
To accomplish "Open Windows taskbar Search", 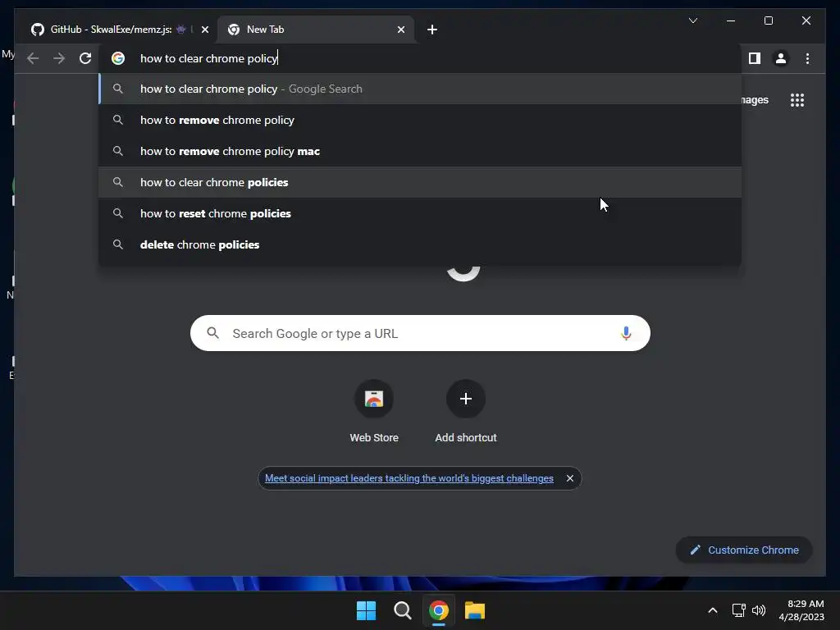I will (x=402, y=610).
